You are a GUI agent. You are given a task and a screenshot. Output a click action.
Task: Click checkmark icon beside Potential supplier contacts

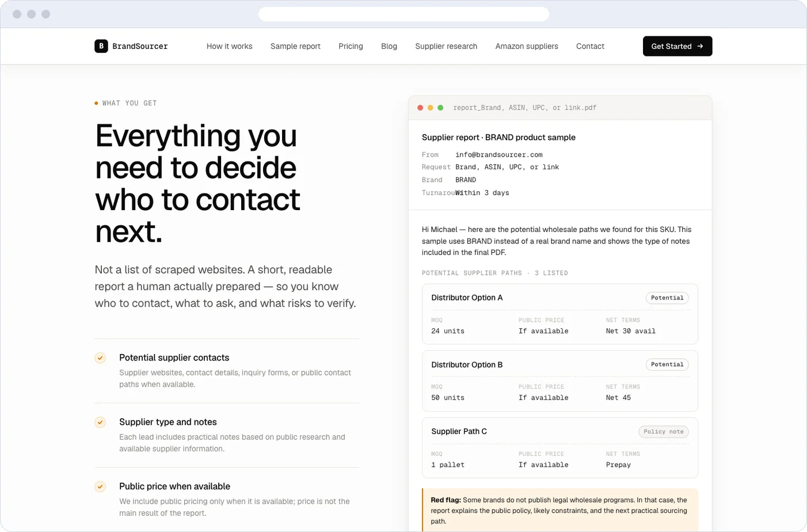tap(100, 358)
